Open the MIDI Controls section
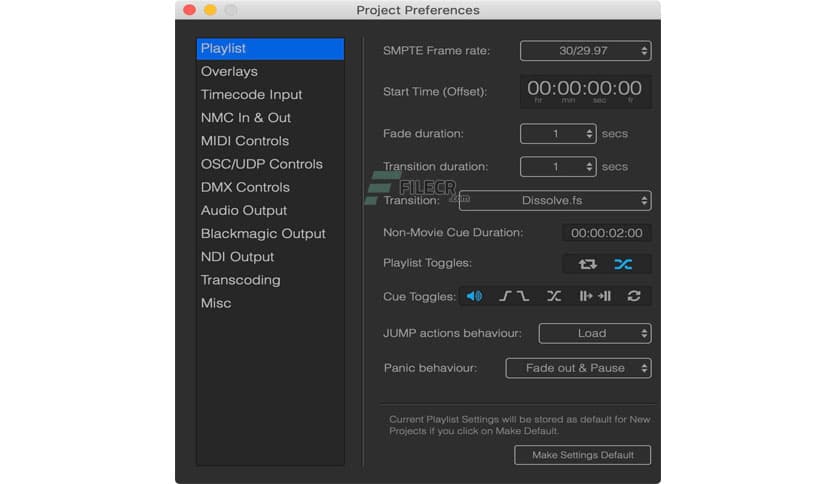836x484 pixels. click(x=245, y=141)
